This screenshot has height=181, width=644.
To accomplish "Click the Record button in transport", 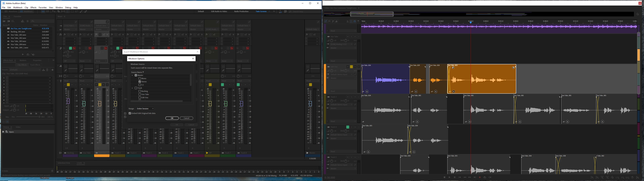I will pos(480,177).
